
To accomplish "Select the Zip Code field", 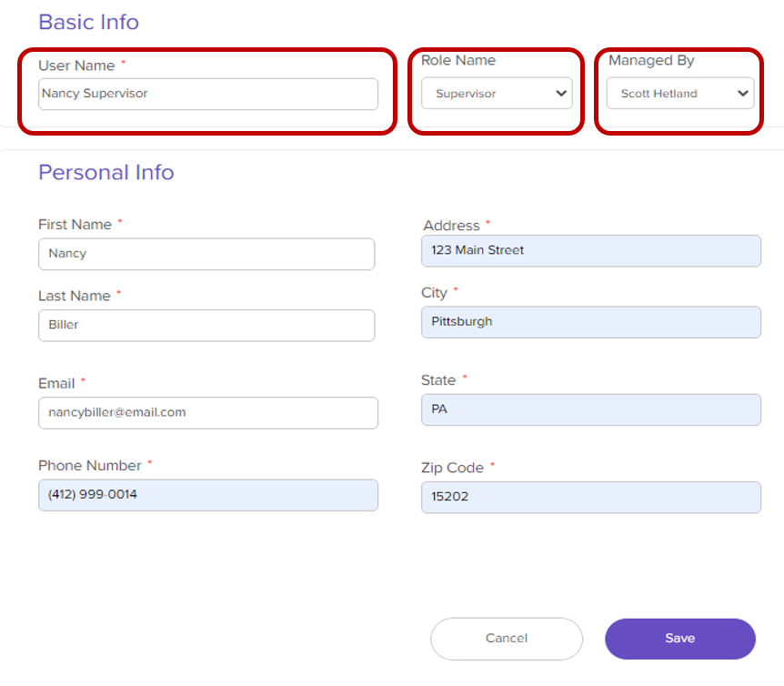I will pyautogui.click(x=590, y=497).
